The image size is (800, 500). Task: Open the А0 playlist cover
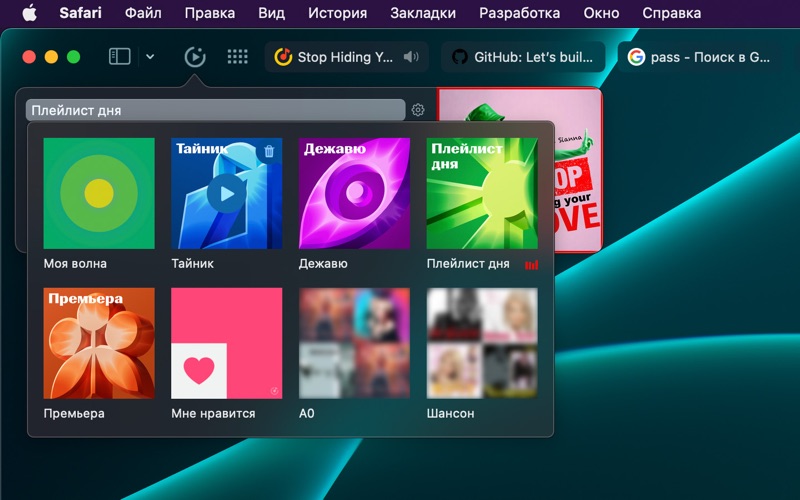pyautogui.click(x=354, y=343)
